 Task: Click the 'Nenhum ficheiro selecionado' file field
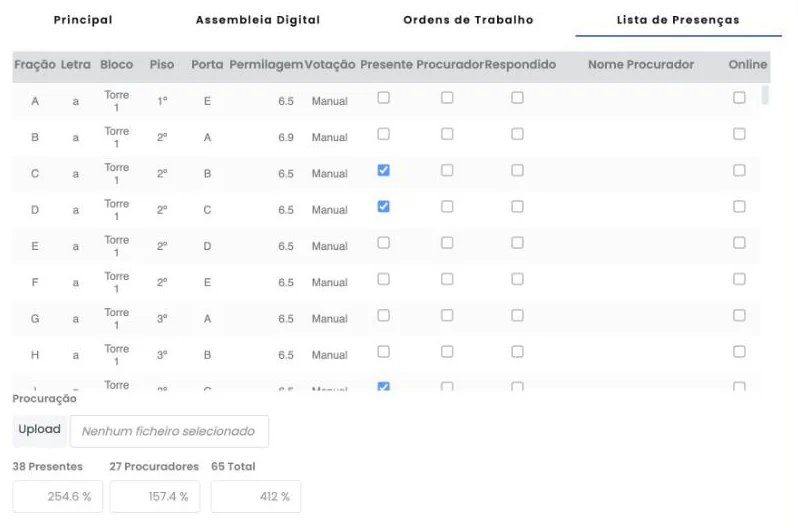pyautogui.click(x=169, y=431)
